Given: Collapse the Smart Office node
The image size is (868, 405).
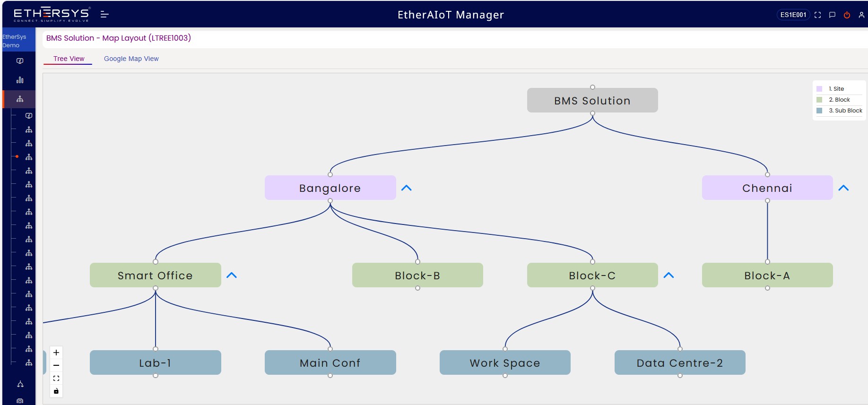Looking at the screenshot, I should pos(232,276).
